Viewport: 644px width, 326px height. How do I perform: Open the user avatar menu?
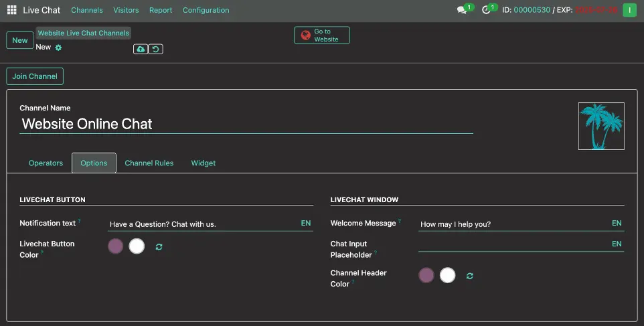pyautogui.click(x=629, y=10)
